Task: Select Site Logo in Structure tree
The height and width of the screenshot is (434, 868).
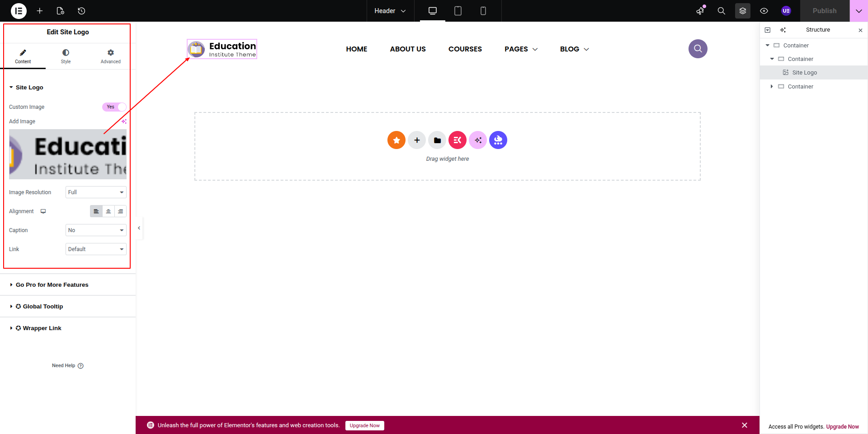Action: tap(804, 73)
